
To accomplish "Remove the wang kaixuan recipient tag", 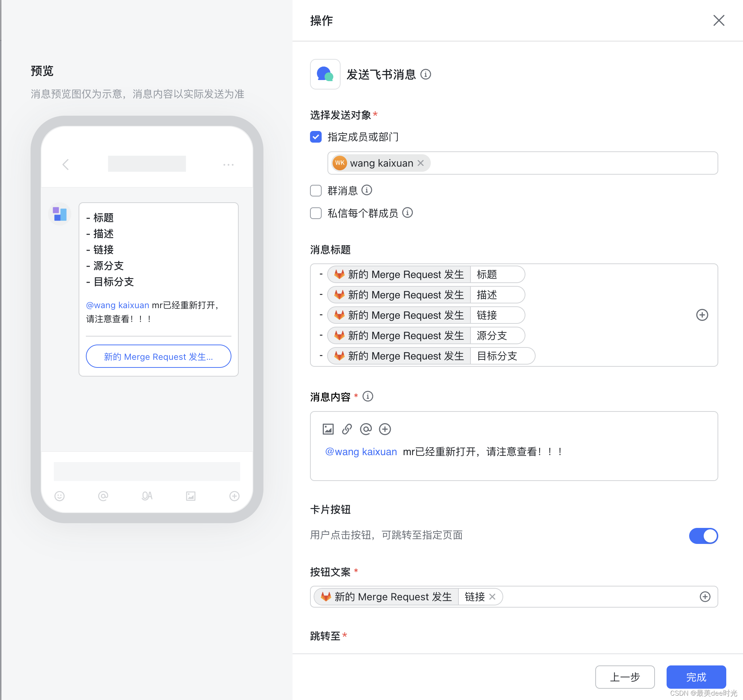I will (x=421, y=163).
